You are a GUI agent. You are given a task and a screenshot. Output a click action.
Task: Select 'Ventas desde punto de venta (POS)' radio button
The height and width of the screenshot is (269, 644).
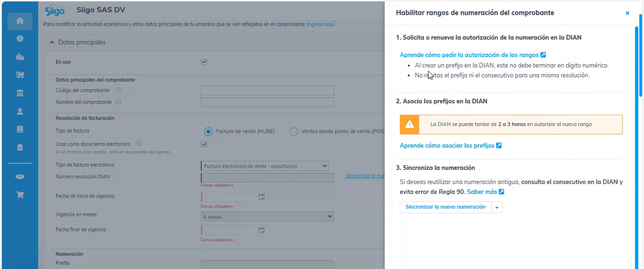(294, 132)
